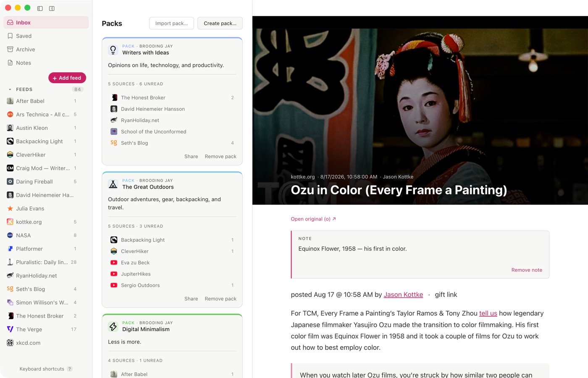Share the Writers with Ideas pack
Viewport: 588px width, 378px height.
pyautogui.click(x=191, y=157)
